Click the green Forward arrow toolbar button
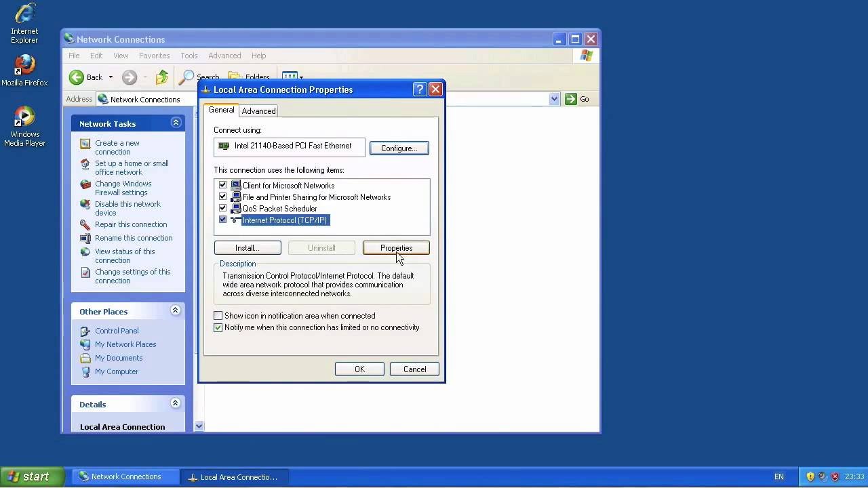Image resolution: width=868 pixels, height=488 pixels. [x=129, y=77]
